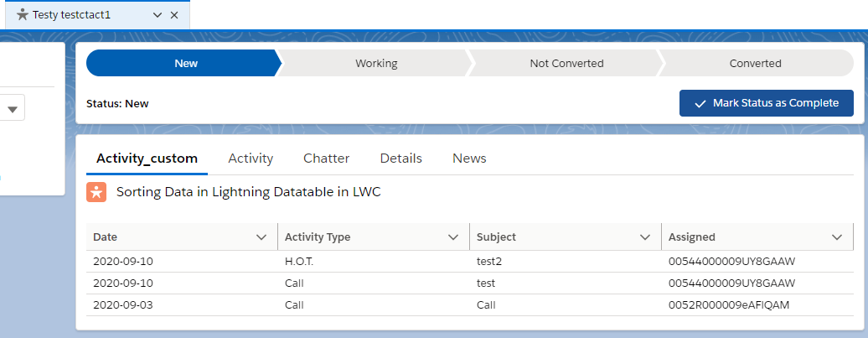Screen dimensions: 868x338
Task: Click the lead icon in Testy testctact1 tab
Action: (23, 15)
